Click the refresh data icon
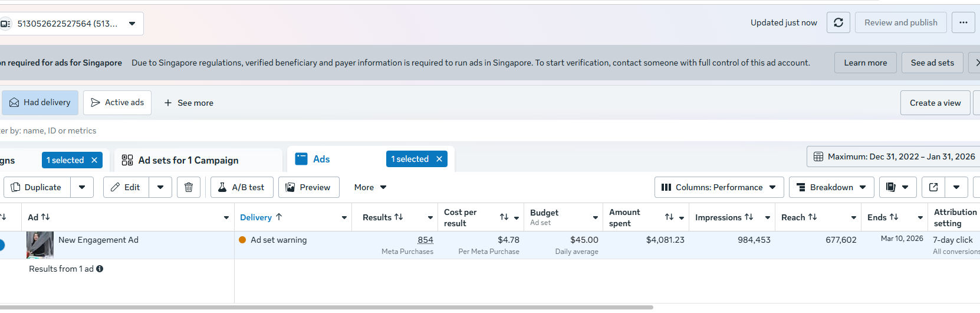 (838, 22)
